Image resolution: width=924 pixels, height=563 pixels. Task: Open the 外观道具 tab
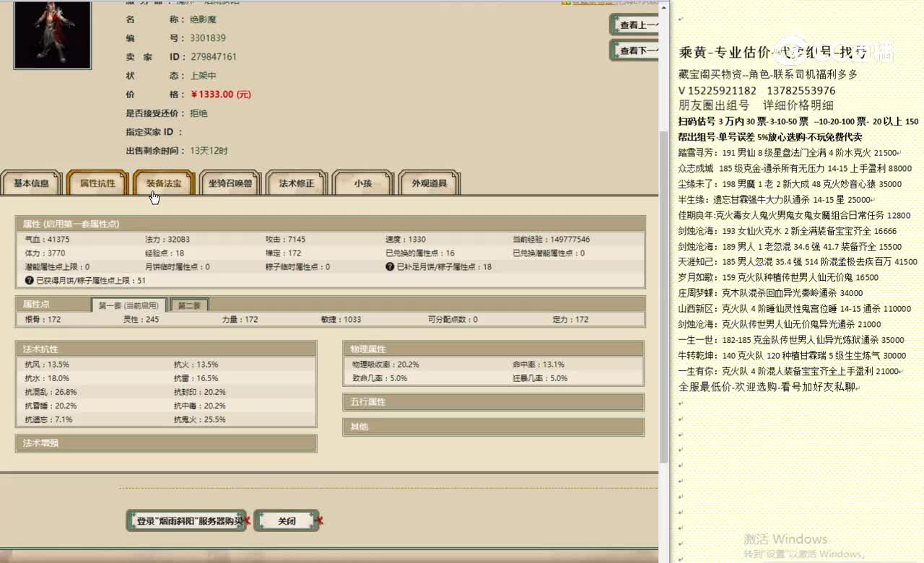(x=430, y=183)
